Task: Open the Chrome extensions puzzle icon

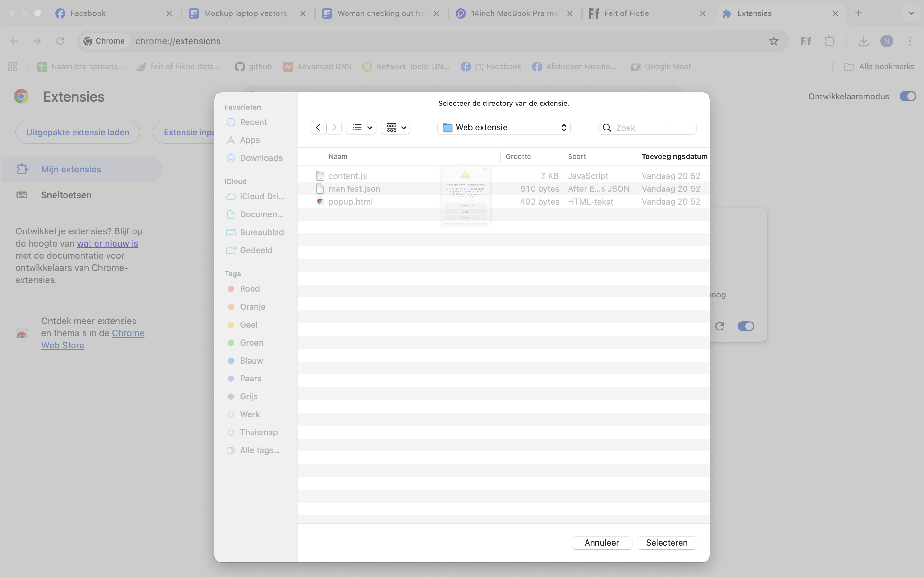Action: pyautogui.click(x=829, y=41)
